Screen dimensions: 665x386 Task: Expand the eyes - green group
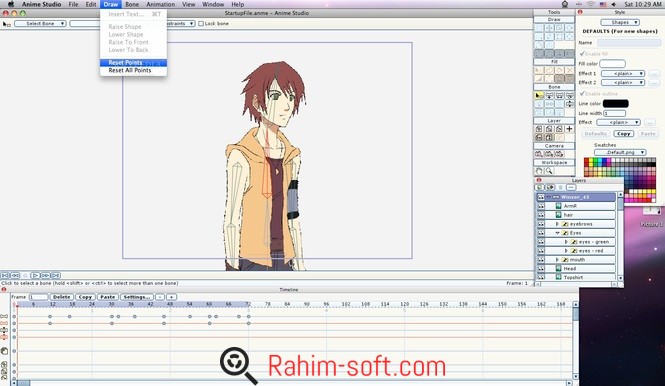tap(566, 242)
